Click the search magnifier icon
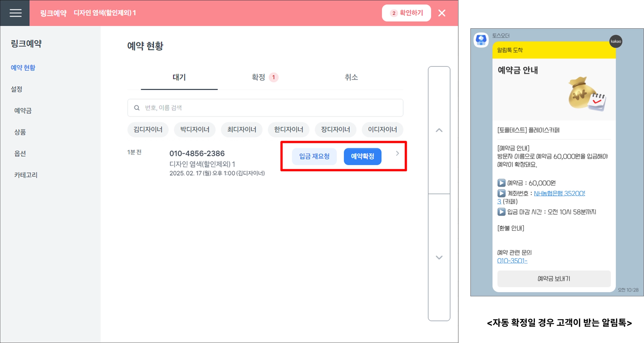Image resolution: width=644 pixels, height=343 pixels. point(137,108)
